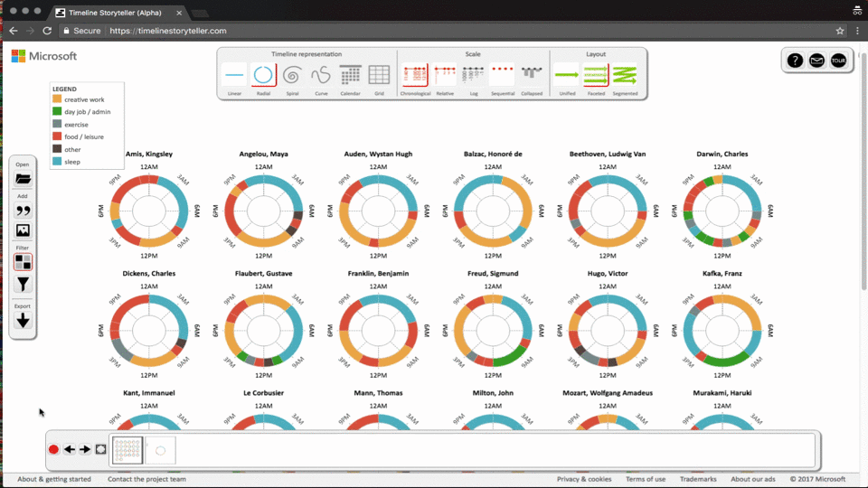Select the second scene thumbnail
Image resolution: width=868 pixels, height=488 pixels.
click(x=160, y=450)
